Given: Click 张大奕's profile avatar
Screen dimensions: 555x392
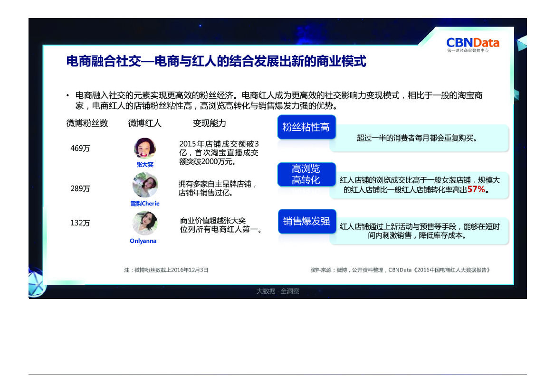Looking at the screenshot, I should click(145, 149).
